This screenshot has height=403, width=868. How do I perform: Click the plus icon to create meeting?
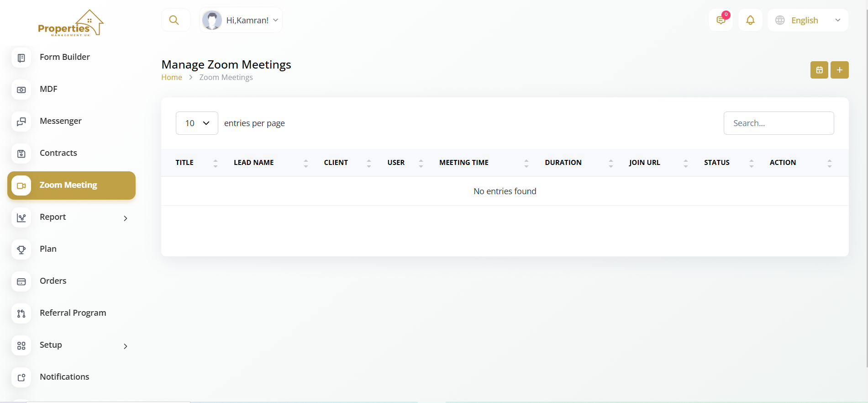839,70
